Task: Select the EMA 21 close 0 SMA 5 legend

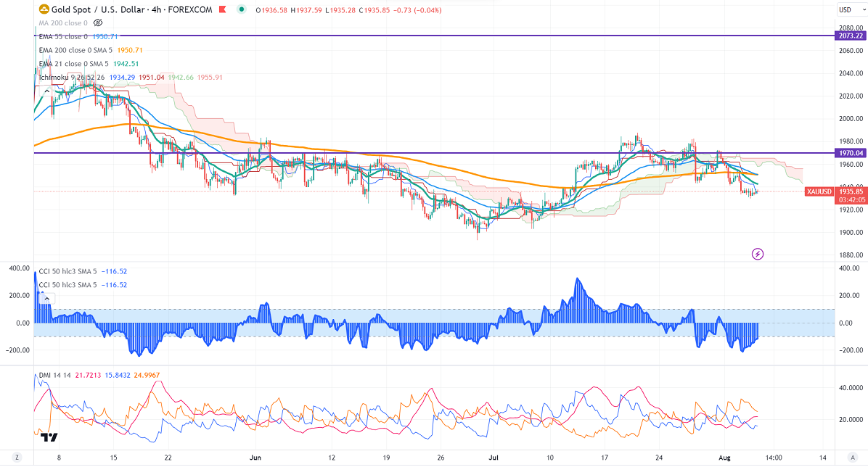Action: [x=73, y=64]
